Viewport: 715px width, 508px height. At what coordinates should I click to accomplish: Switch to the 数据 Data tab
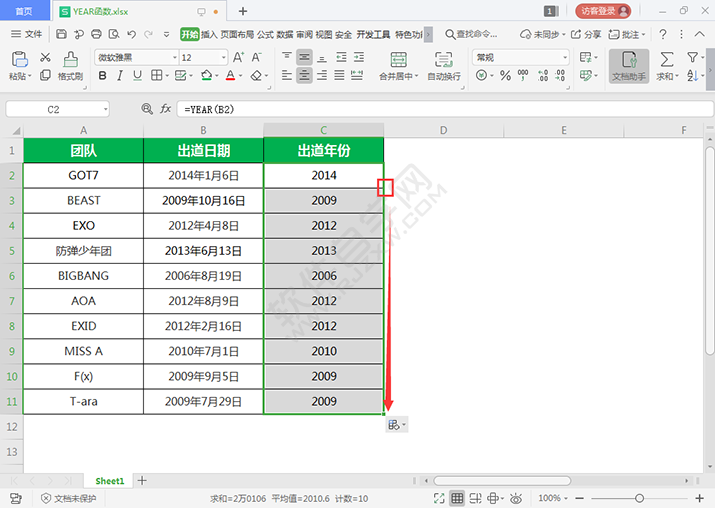(285, 35)
